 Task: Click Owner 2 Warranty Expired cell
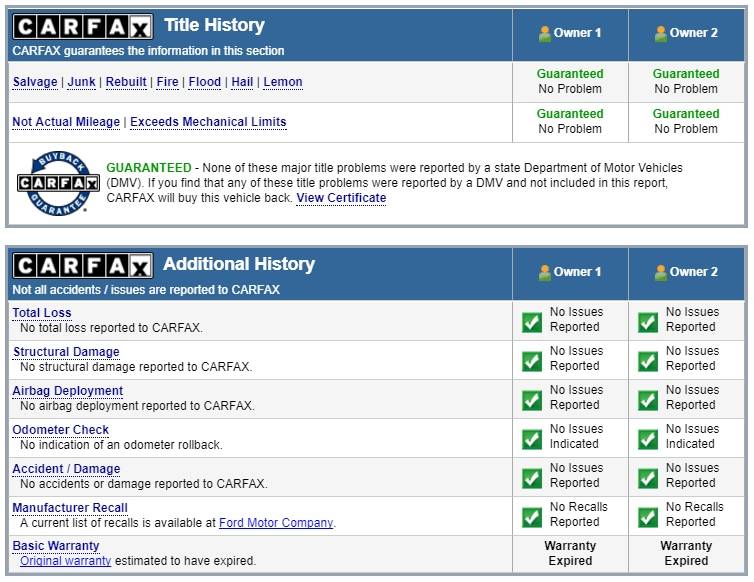(x=686, y=553)
